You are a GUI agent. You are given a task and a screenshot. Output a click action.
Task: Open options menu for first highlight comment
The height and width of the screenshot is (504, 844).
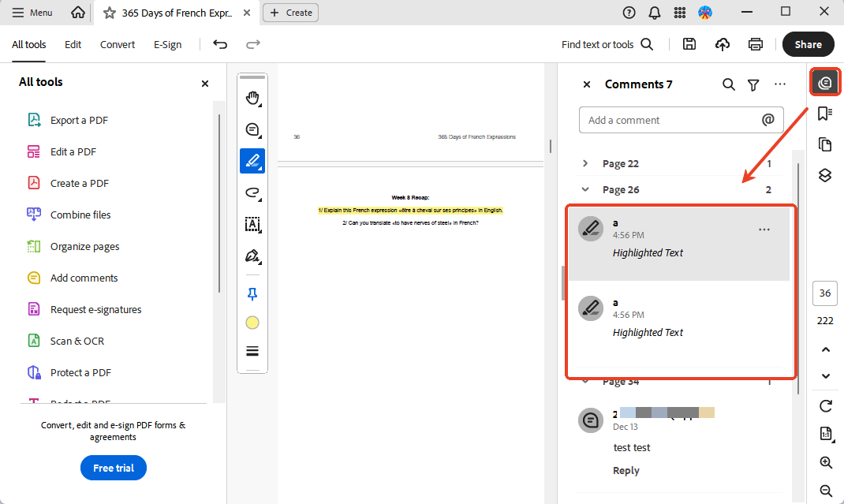[764, 230]
